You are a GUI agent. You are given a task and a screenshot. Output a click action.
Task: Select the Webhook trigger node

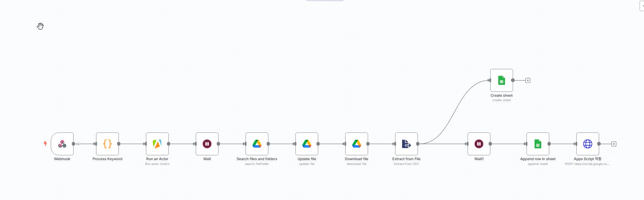[x=62, y=144]
